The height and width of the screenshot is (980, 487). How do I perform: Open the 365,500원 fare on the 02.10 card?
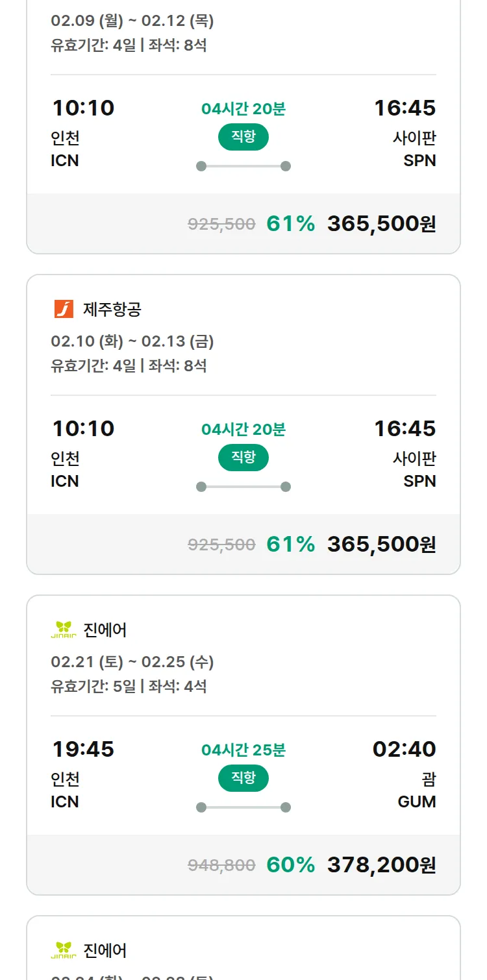[381, 544]
